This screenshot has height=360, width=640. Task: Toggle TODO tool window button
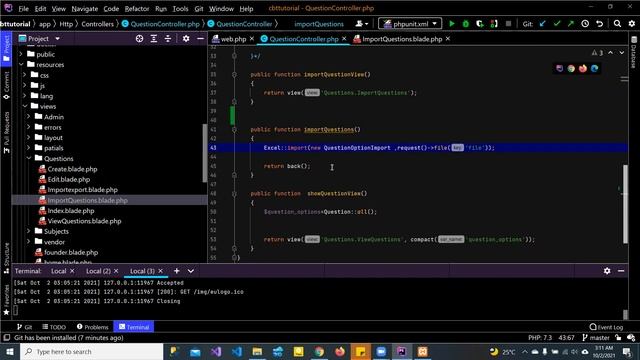click(54, 327)
